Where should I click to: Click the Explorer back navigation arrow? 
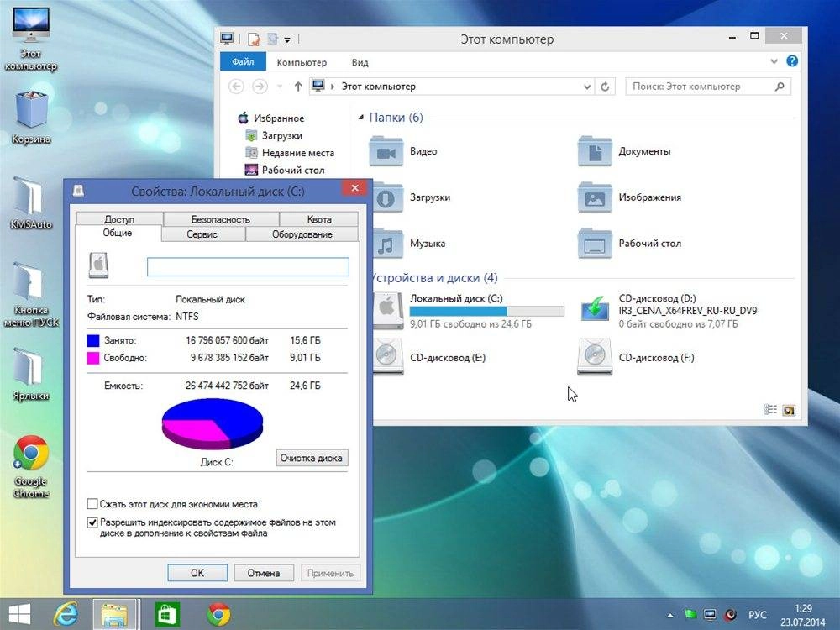236,87
